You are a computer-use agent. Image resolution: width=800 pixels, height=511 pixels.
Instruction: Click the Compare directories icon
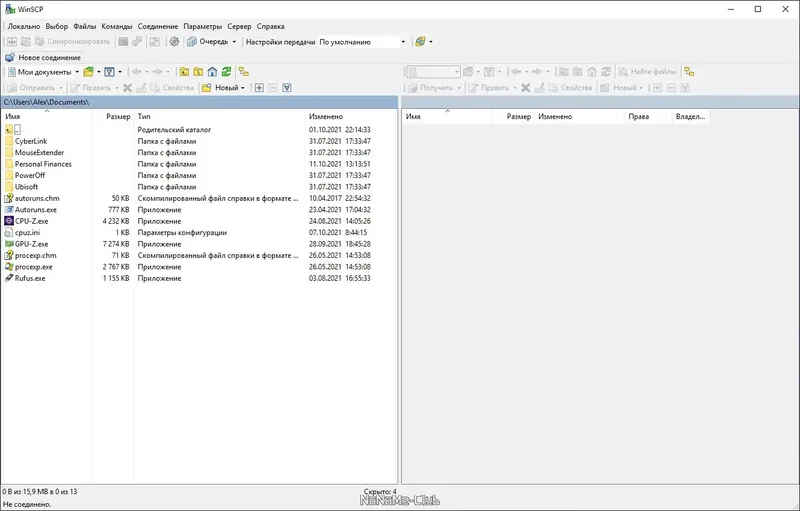point(12,42)
